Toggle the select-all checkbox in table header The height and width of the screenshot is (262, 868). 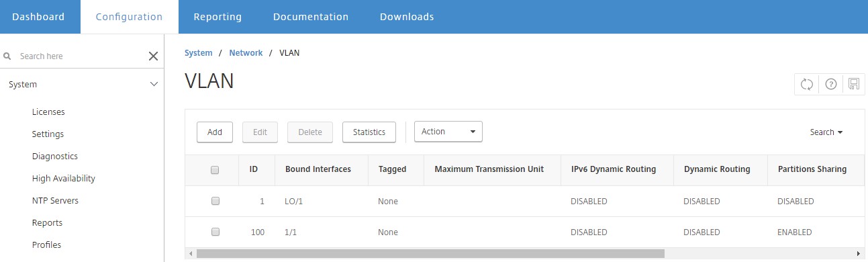[215, 170]
